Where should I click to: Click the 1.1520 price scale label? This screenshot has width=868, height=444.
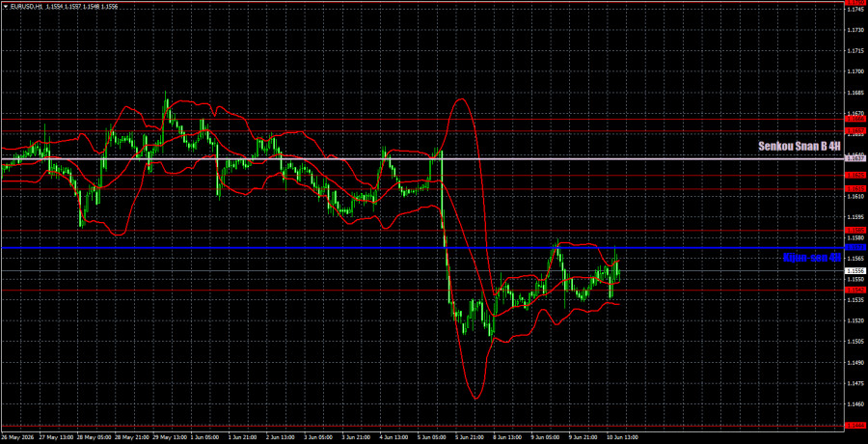click(x=855, y=320)
